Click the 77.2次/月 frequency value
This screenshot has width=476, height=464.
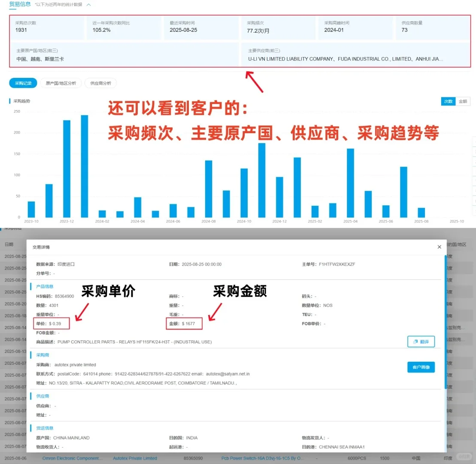point(258,31)
